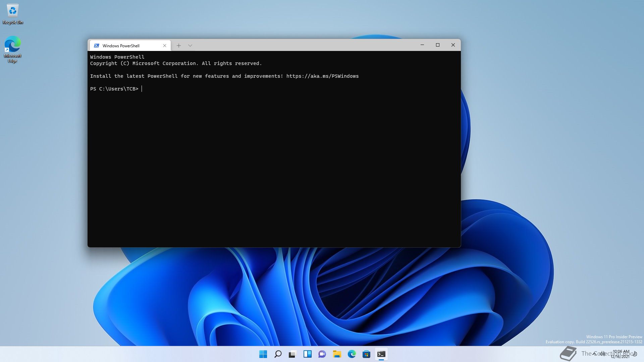Open a new tab with the plus button

pos(179,46)
